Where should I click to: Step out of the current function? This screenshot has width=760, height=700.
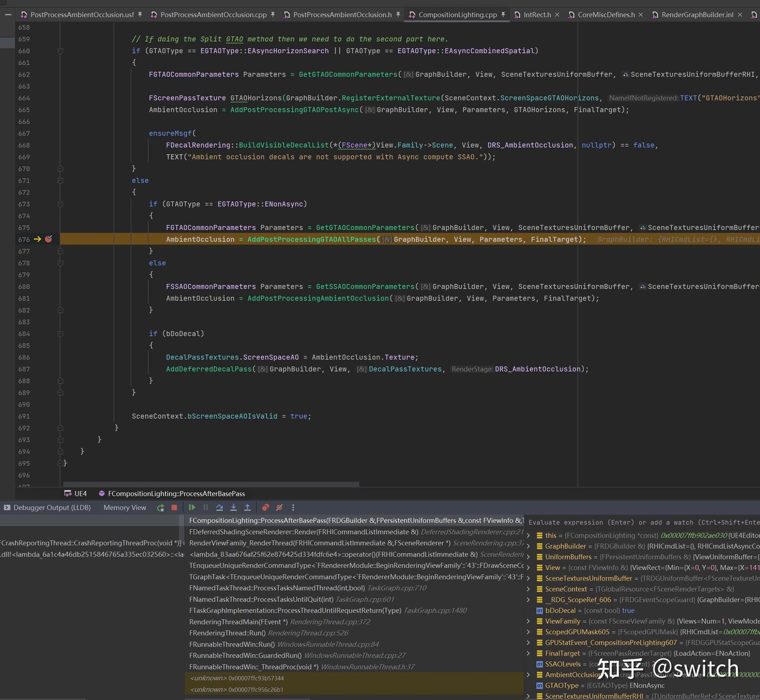pos(248,507)
